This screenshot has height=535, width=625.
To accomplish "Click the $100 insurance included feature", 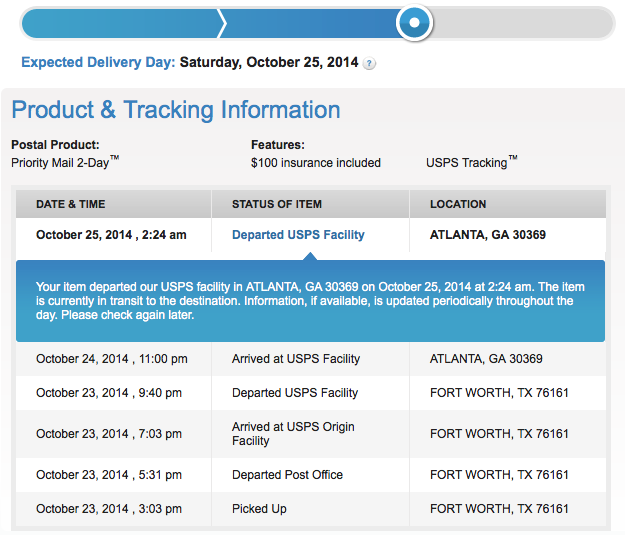I will 316,163.
